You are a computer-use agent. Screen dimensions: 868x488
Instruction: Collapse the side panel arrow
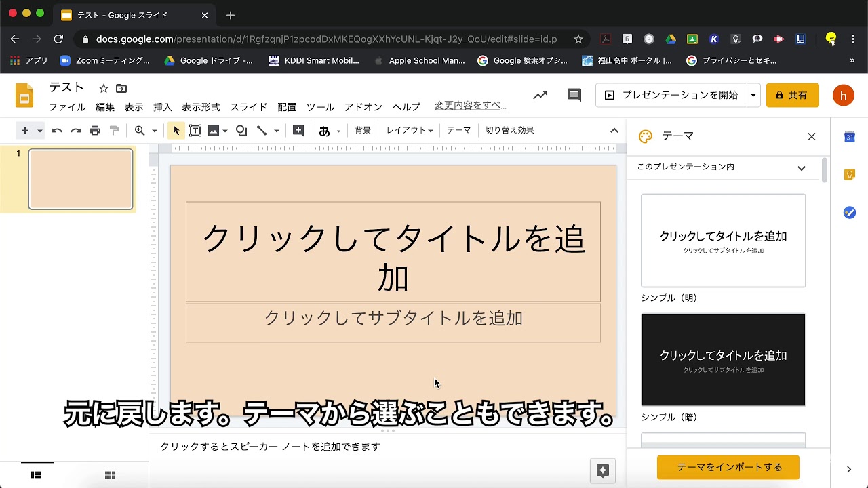click(x=849, y=469)
